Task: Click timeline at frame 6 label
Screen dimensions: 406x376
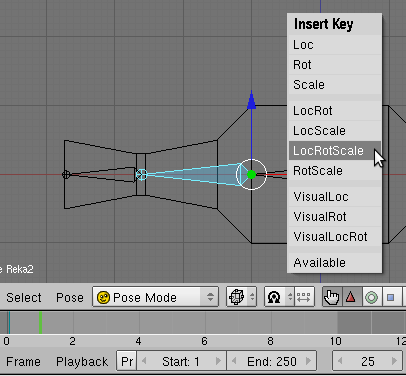Action: tap(204, 341)
